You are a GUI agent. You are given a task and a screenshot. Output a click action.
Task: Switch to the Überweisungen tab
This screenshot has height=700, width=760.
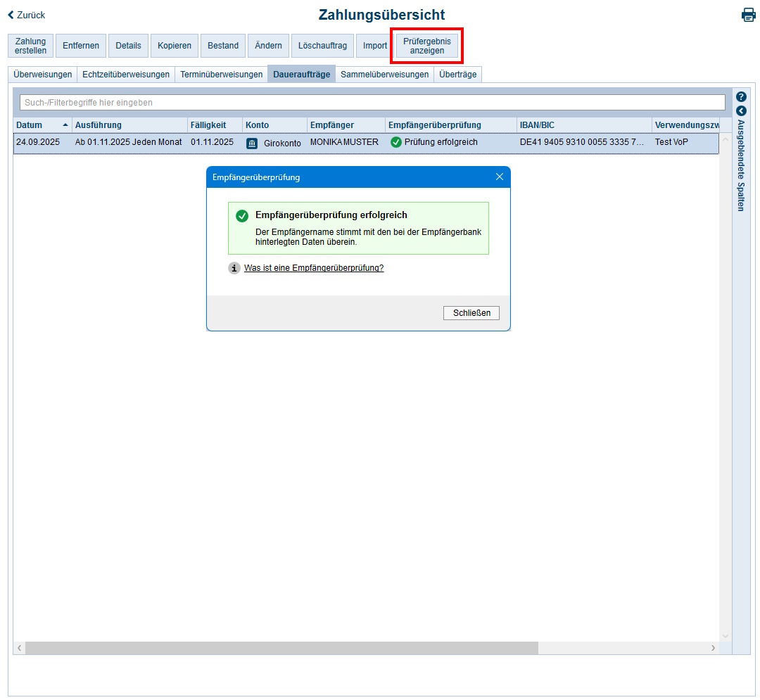pos(43,75)
